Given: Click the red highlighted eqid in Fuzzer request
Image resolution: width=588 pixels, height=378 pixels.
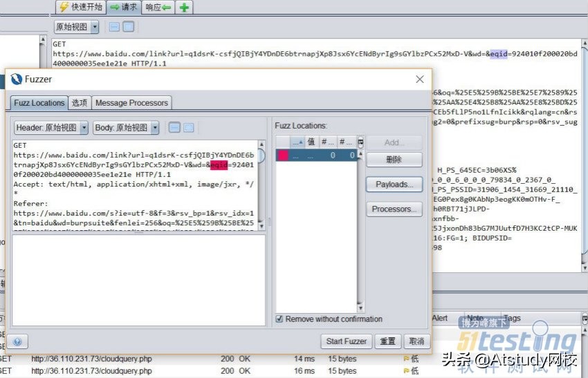Looking at the screenshot, I should tap(219, 165).
